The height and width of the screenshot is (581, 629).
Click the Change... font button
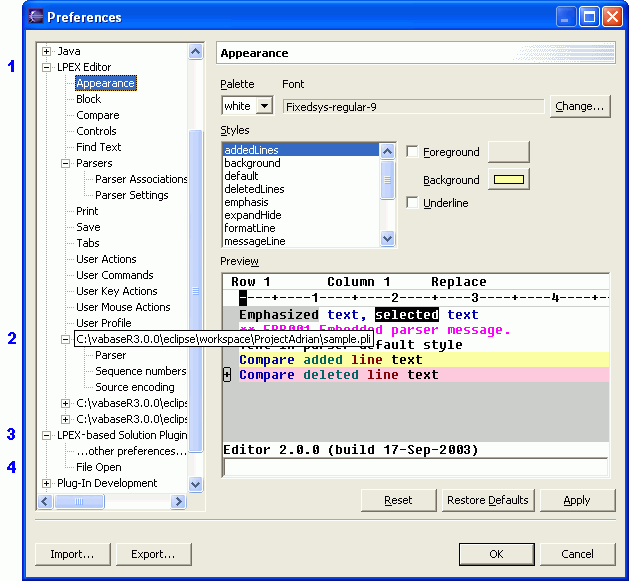tap(580, 106)
